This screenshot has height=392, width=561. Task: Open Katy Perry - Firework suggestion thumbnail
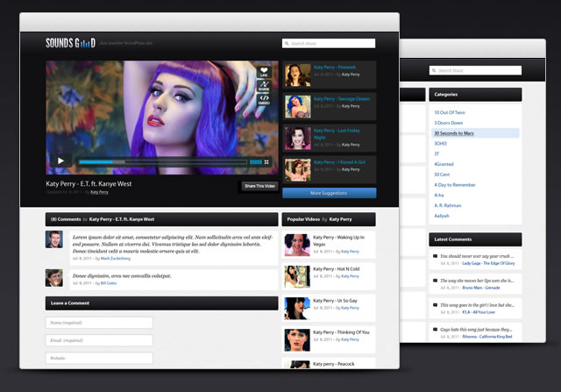click(x=298, y=75)
